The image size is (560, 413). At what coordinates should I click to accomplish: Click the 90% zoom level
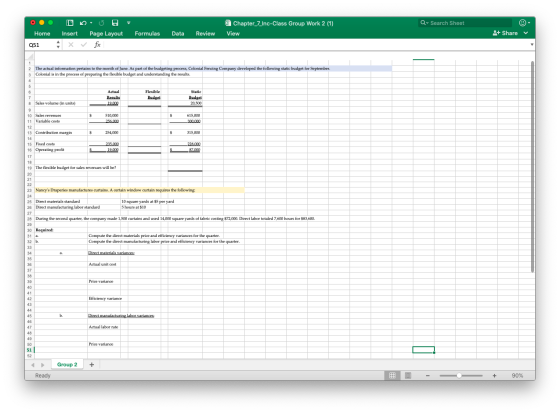(517, 375)
